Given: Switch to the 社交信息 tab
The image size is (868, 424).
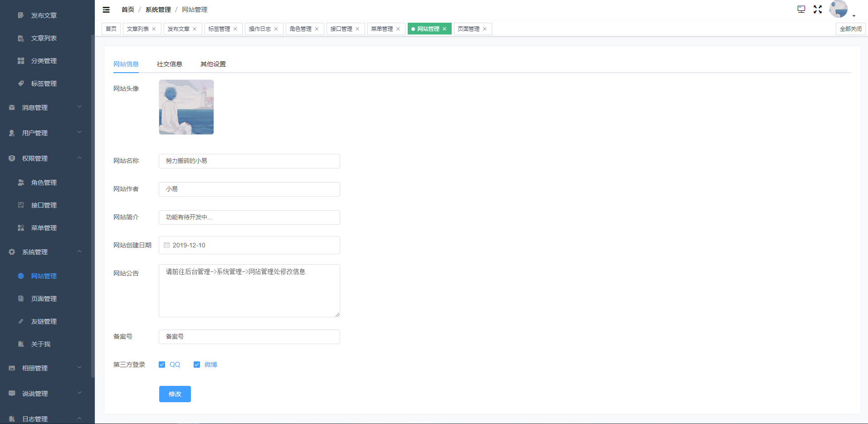Looking at the screenshot, I should 170,64.
